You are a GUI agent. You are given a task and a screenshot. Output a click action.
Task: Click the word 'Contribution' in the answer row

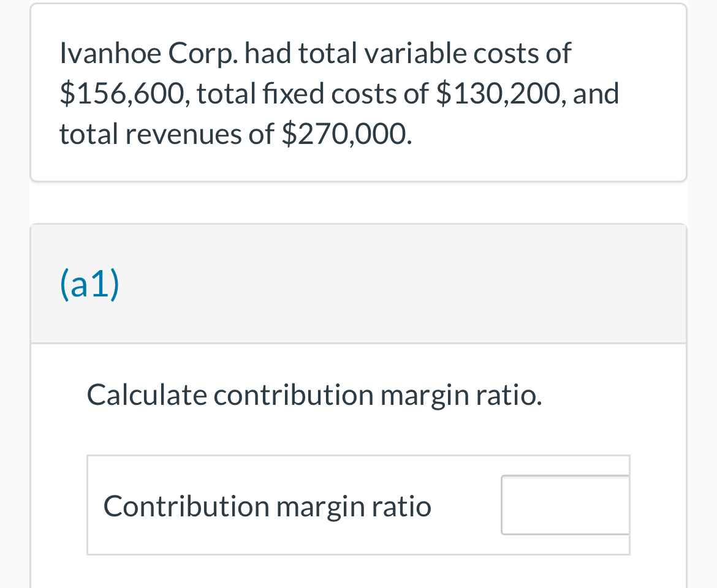pyautogui.click(x=186, y=506)
